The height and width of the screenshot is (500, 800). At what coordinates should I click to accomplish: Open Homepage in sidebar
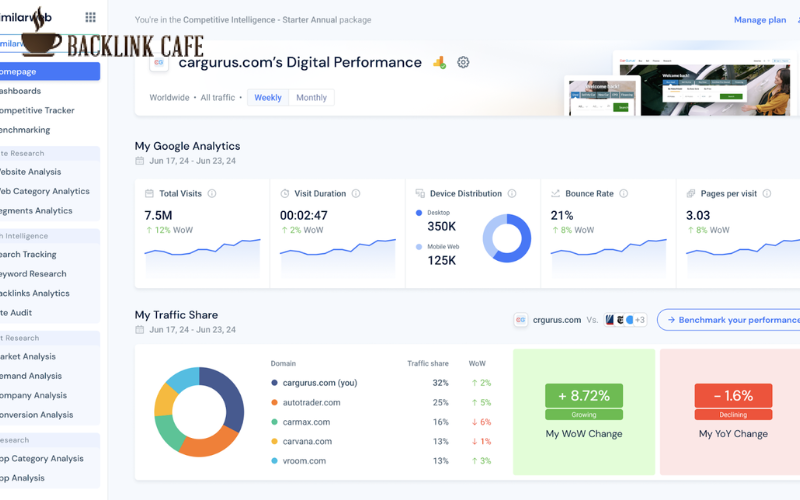50,71
